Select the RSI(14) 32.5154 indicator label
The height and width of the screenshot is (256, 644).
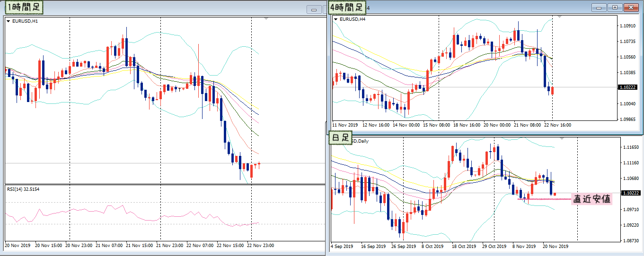coord(23,189)
